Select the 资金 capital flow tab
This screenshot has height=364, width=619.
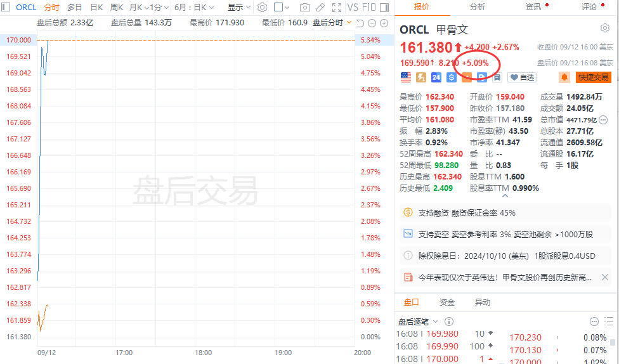[447, 302]
